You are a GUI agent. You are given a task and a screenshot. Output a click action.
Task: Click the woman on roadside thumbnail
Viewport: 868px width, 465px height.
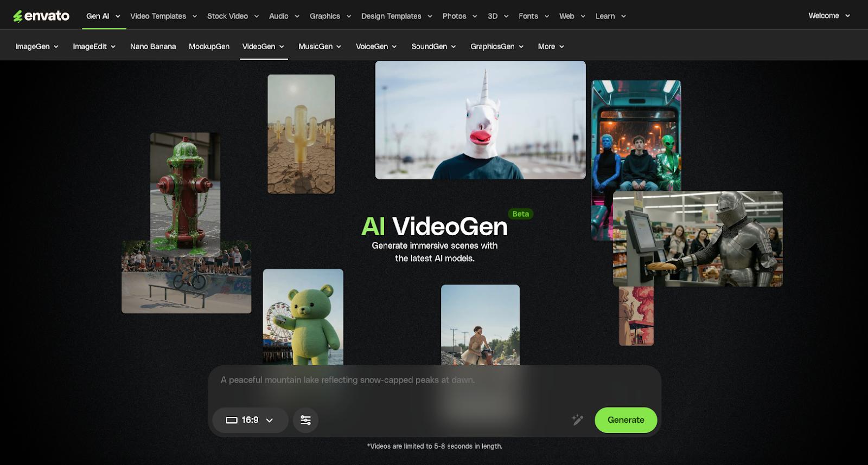tap(480, 325)
